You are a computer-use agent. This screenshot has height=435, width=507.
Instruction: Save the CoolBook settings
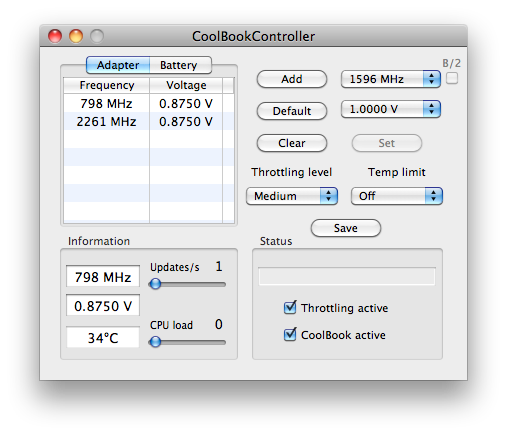(x=346, y=228)
